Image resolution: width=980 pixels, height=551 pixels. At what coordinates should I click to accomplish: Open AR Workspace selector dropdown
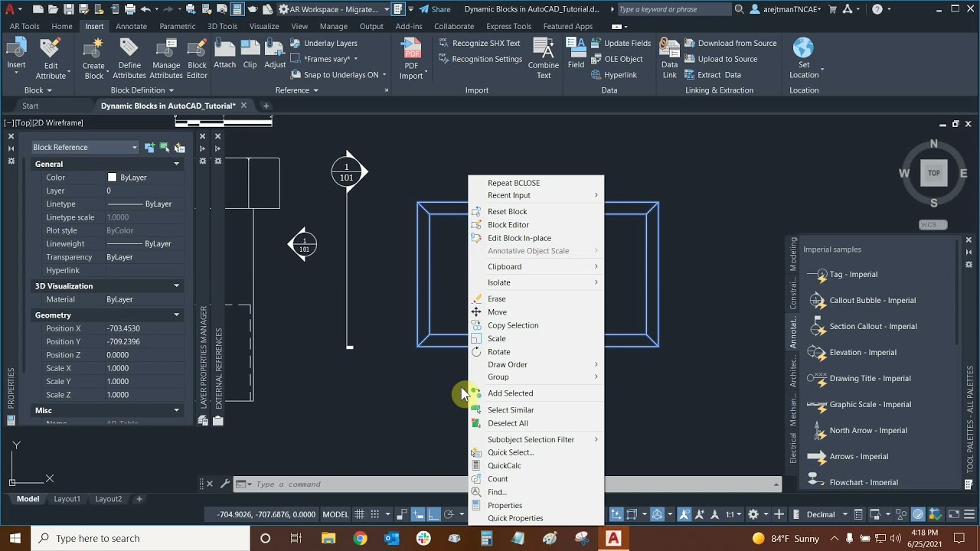point(334,9)
